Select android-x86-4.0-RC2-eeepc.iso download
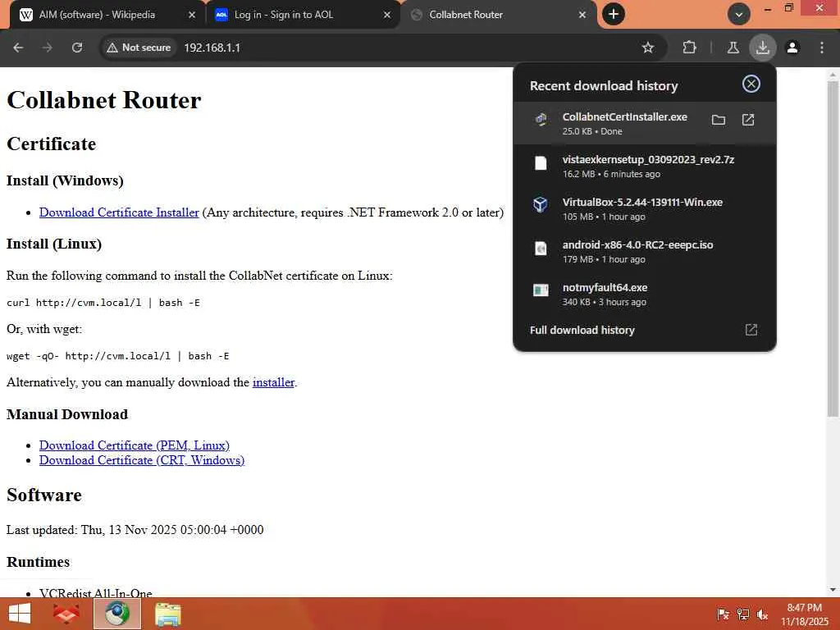The height and width of the screenshot is (630, 840). point(644,251)
